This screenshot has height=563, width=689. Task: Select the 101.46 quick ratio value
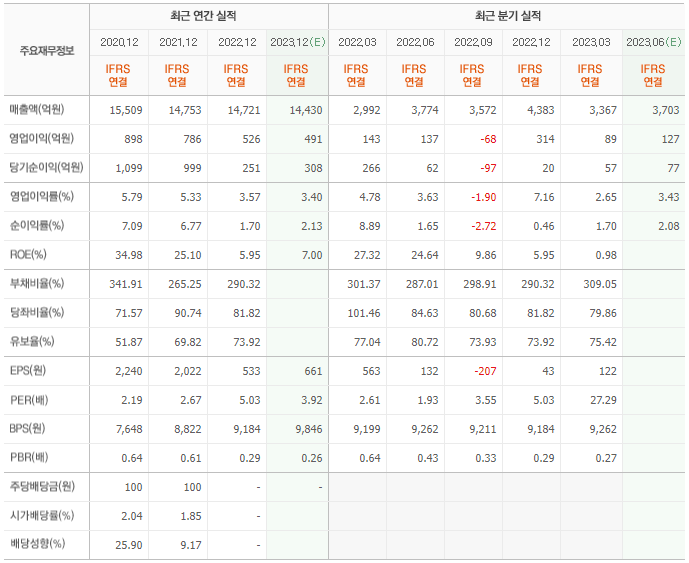tap(364, 313)
